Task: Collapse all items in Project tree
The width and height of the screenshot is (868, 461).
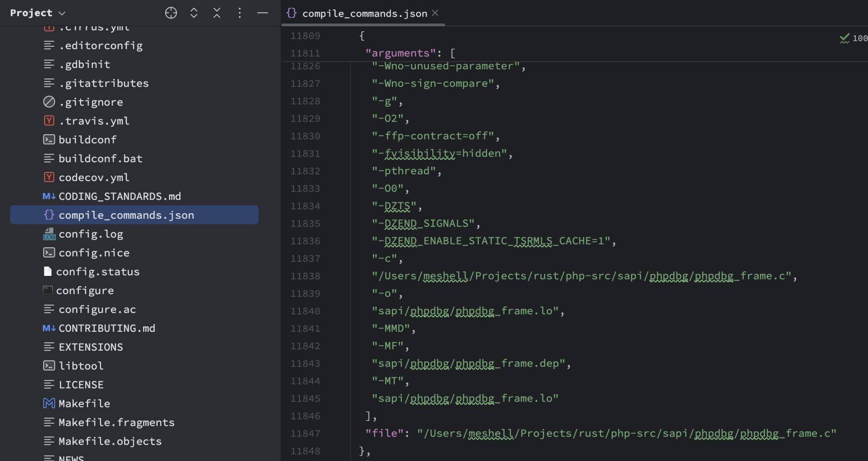Action: click(217, 13)
